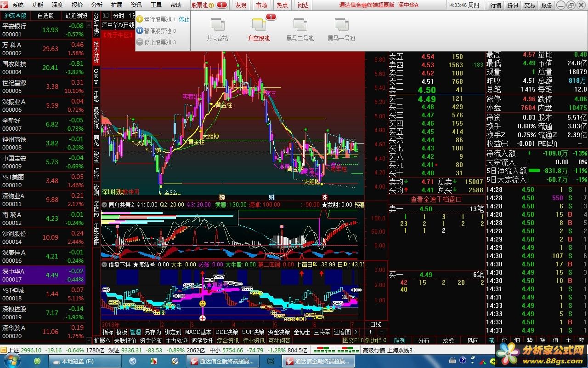This screenshot has width=588, height=368.
Task: Switch to first 通达信金融终端 taskbar window
Action: click(x=223, y=362)
